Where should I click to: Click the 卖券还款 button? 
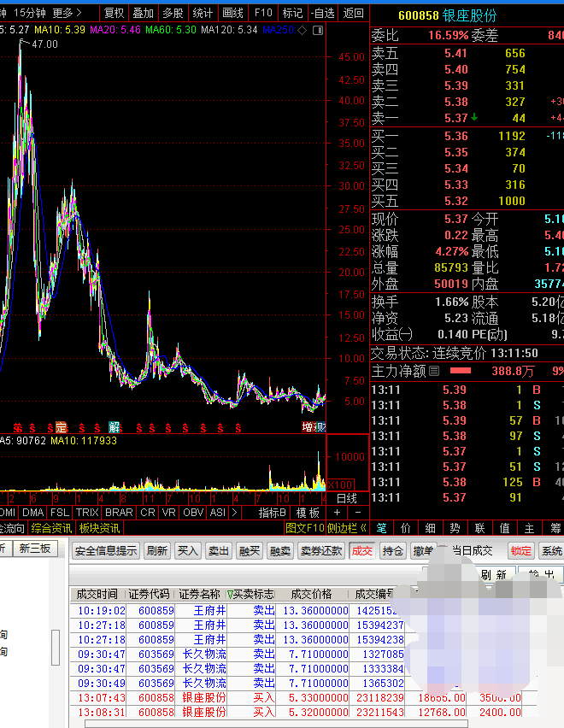tap(321, 551)
